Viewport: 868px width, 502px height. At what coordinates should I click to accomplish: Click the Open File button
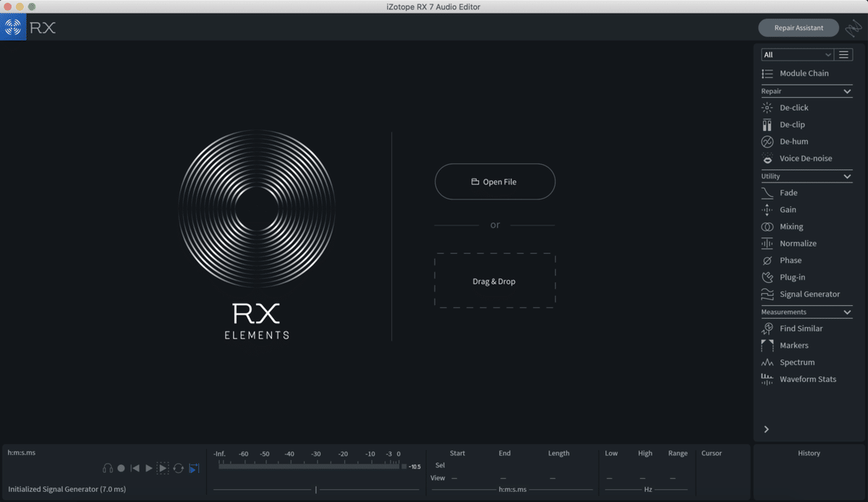(495, 182)
